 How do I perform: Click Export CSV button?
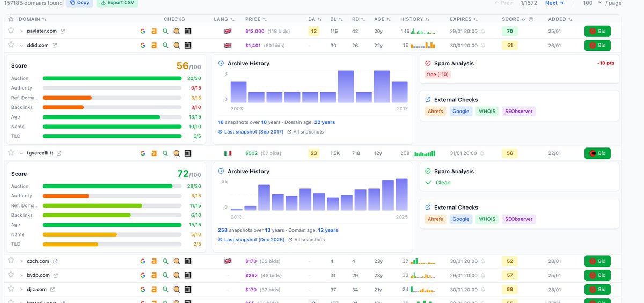pyautogui.click(x=117, y=3)
